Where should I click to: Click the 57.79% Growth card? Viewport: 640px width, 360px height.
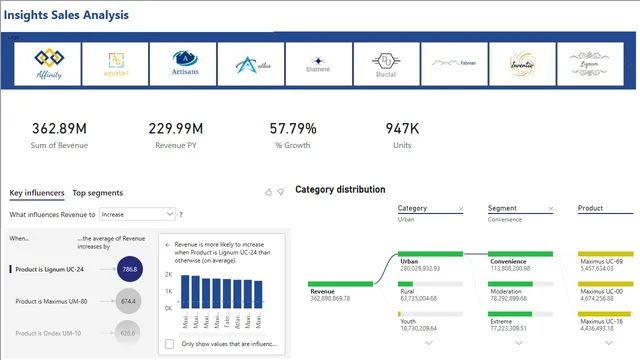[293, 135]
